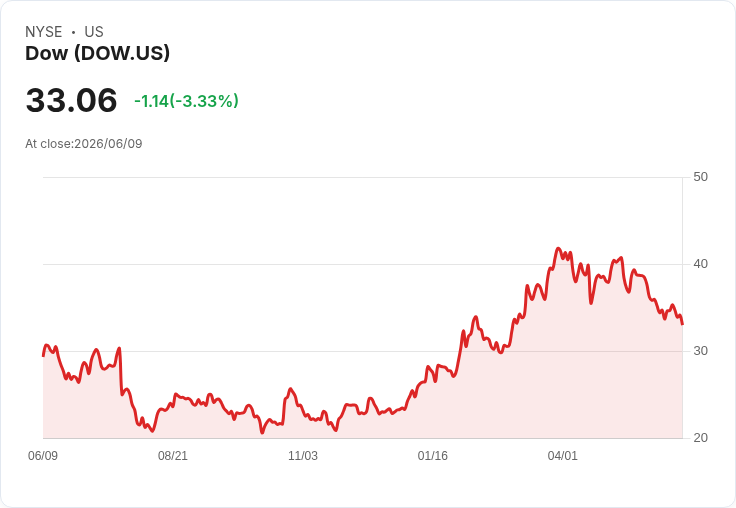The width and height of the screenshot is (736, 508).
Task: Click the 06/09 x-axis date label
Action: (x=43, y=455)
